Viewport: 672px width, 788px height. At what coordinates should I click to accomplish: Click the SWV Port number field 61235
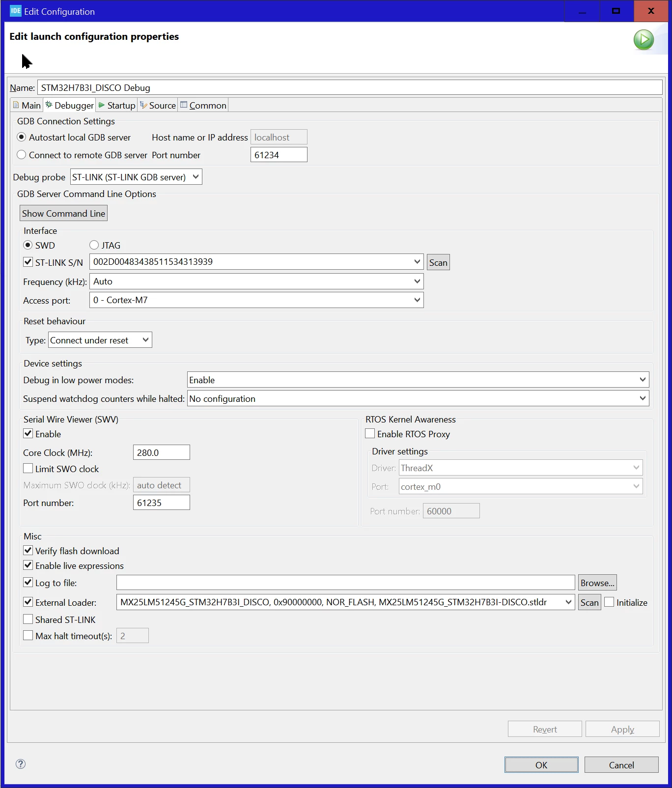[162, 503]
